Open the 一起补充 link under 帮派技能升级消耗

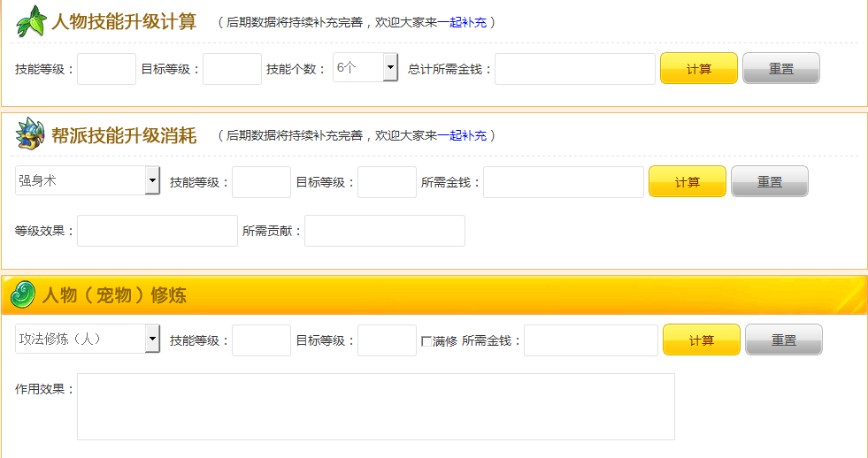coord(462,135)
